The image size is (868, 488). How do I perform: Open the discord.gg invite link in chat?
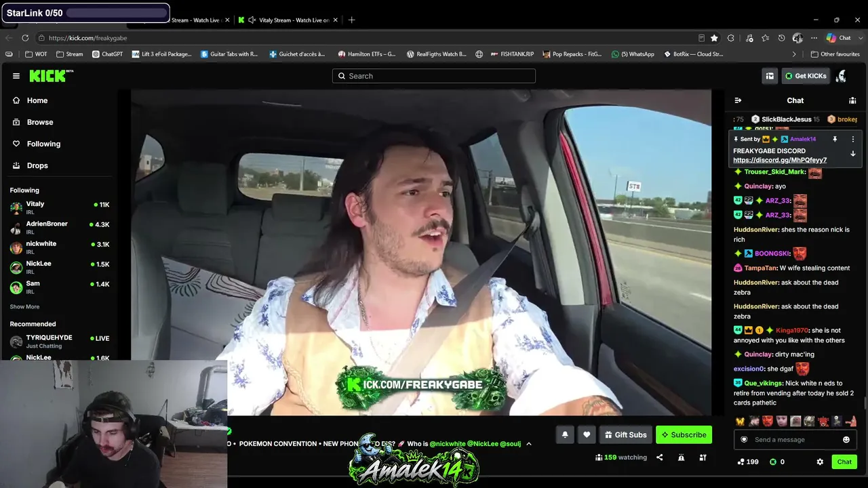780,161
